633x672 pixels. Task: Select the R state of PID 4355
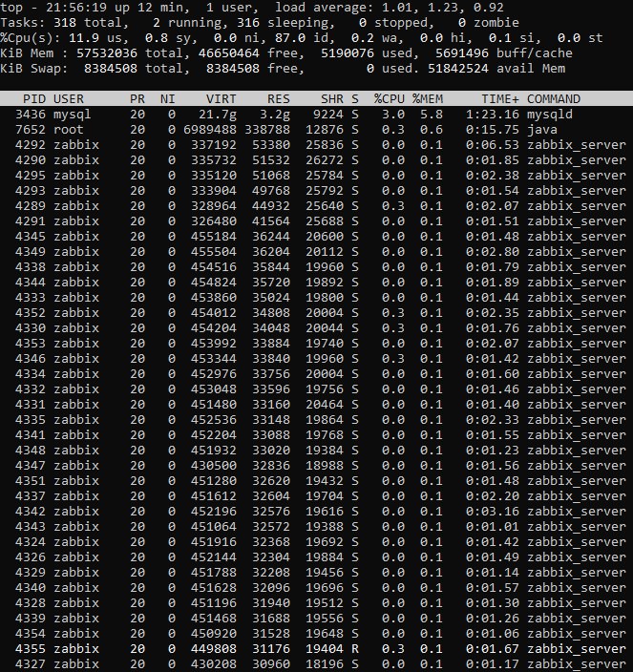tap(355, 649)
